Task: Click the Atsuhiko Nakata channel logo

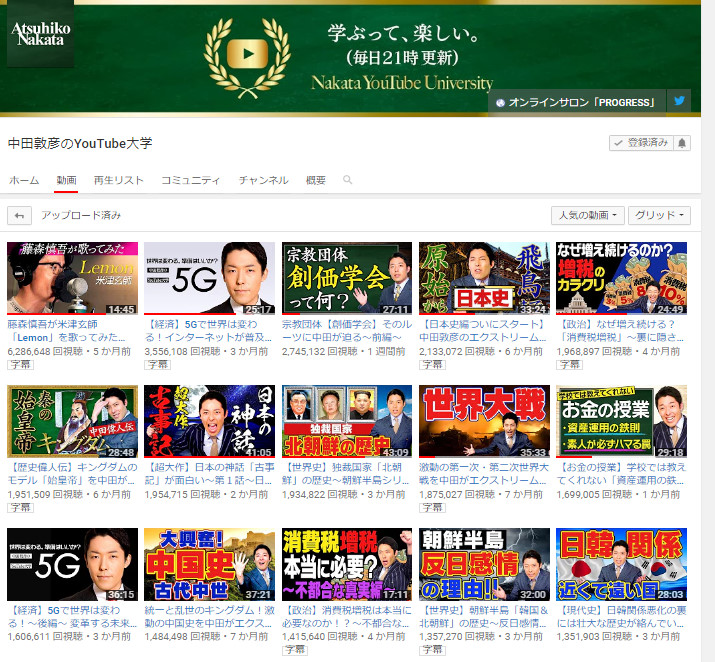Action: coord(41,34)
